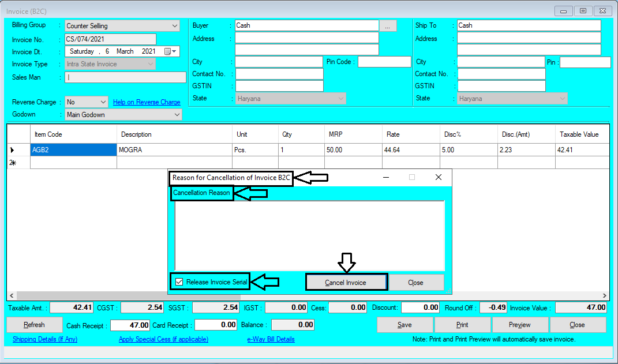Save the invoice
This screenshot has width=618, height=364.
pos(404,324)
